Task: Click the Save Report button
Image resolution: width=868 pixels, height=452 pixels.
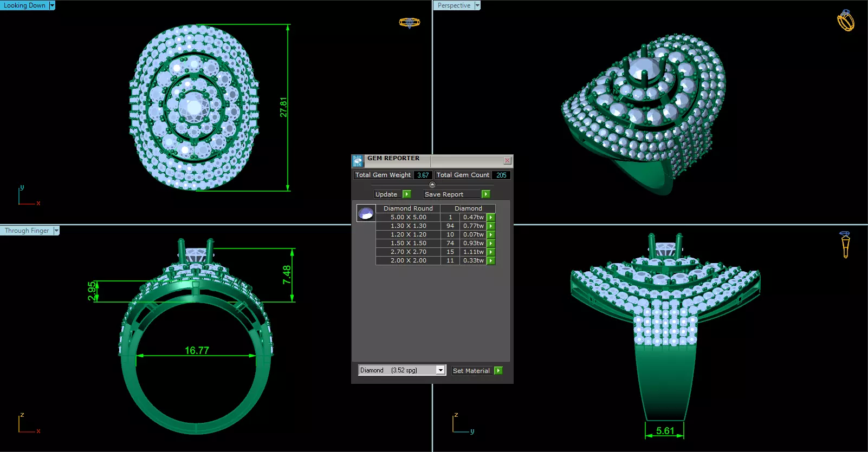Action: pyautogui.click(x=452, y=194)
